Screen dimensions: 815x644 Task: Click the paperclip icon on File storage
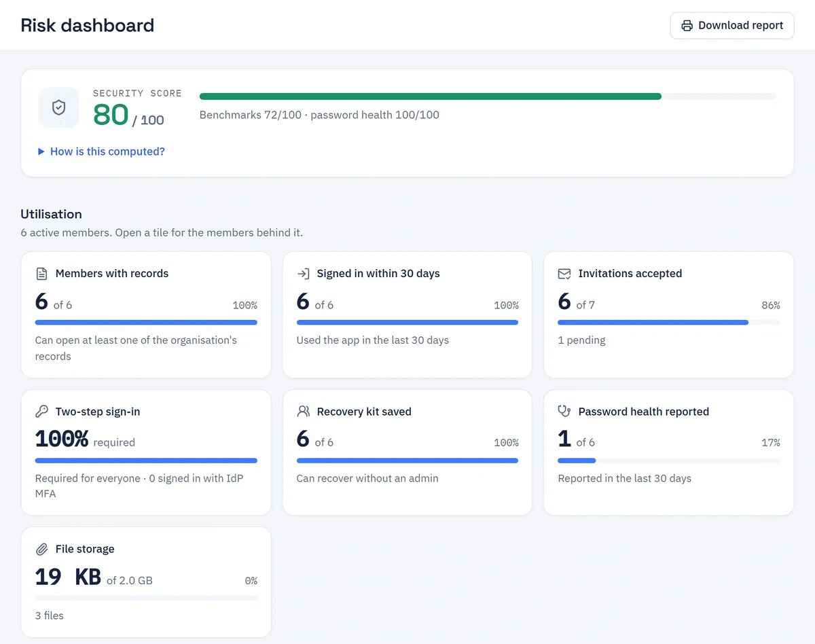(41, 549)
